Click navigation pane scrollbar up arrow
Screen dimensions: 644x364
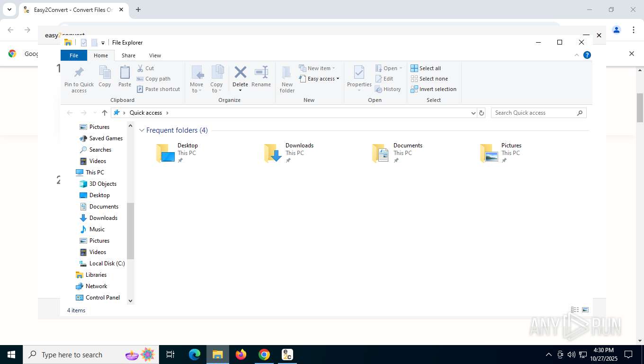pos(131,126)
